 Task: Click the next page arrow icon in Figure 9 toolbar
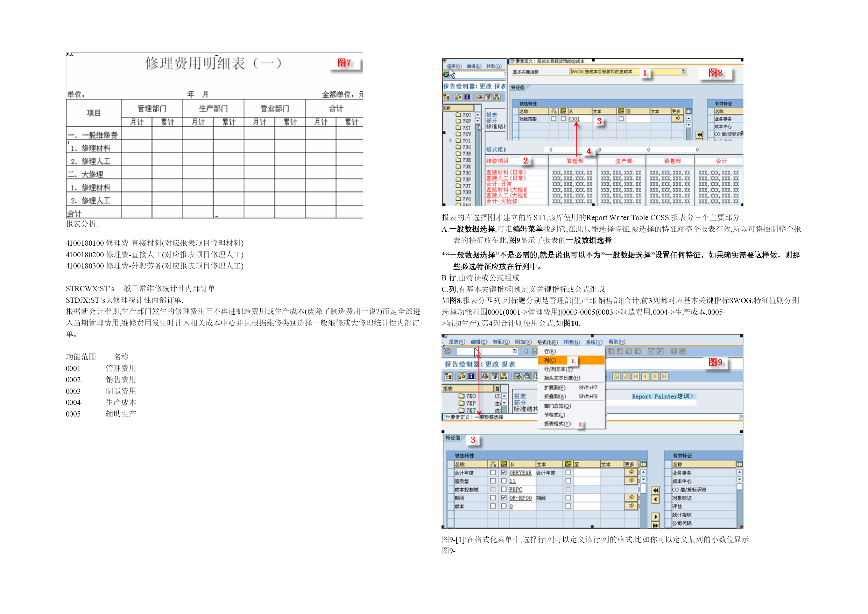[x=655, y=376]
